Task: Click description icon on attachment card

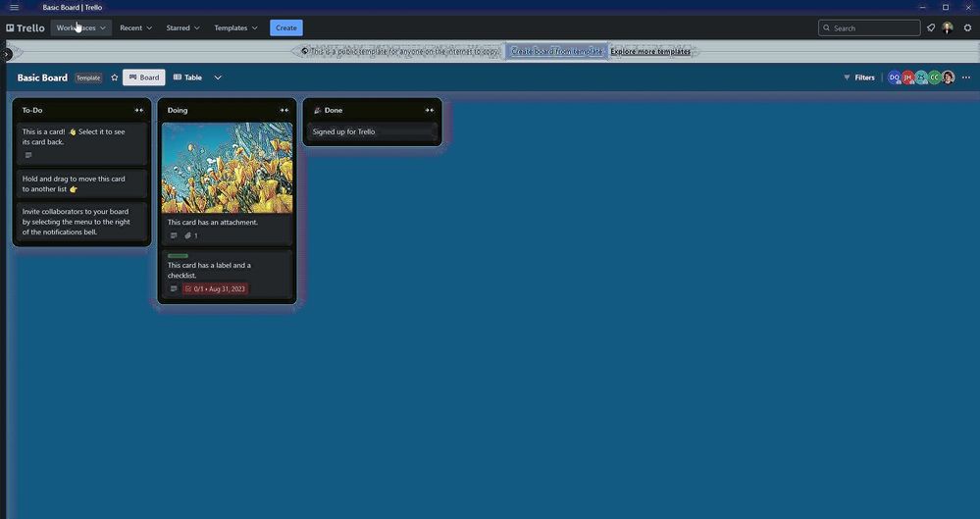Action: tap(174, 235)
